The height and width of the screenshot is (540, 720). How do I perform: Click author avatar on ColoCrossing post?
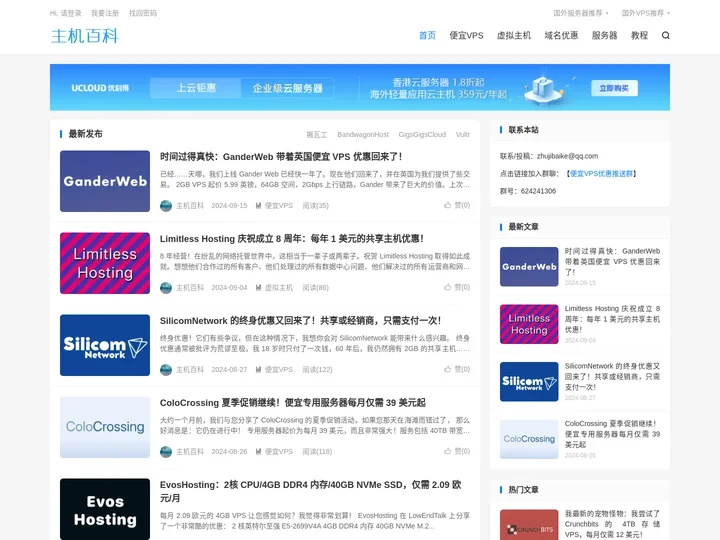166,452
